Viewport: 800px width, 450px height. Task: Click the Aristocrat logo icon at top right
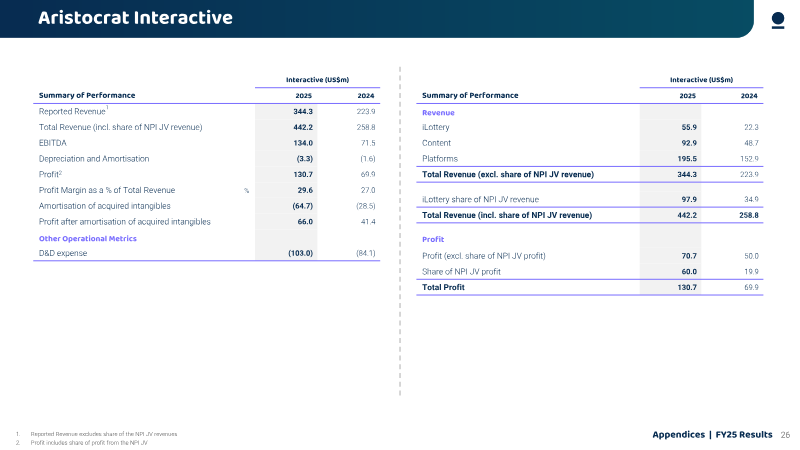(x=778, y=20)
